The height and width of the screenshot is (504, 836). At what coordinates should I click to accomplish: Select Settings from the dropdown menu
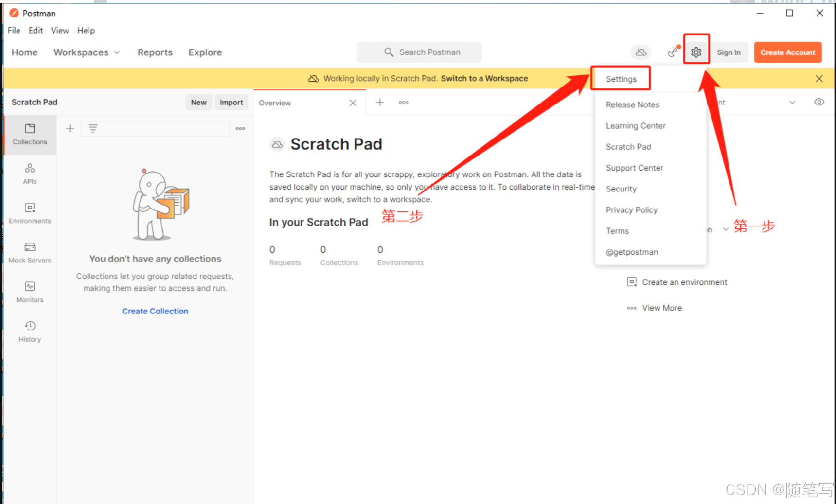pos(621,79)
